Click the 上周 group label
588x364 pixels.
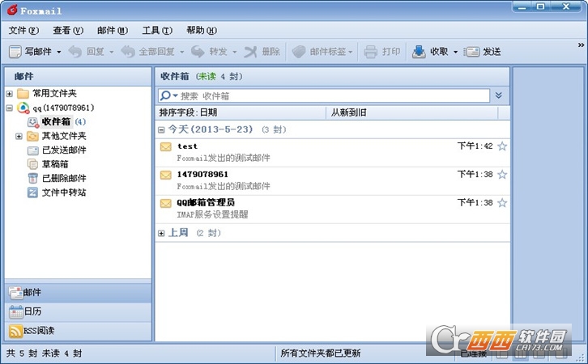(178, 233)
